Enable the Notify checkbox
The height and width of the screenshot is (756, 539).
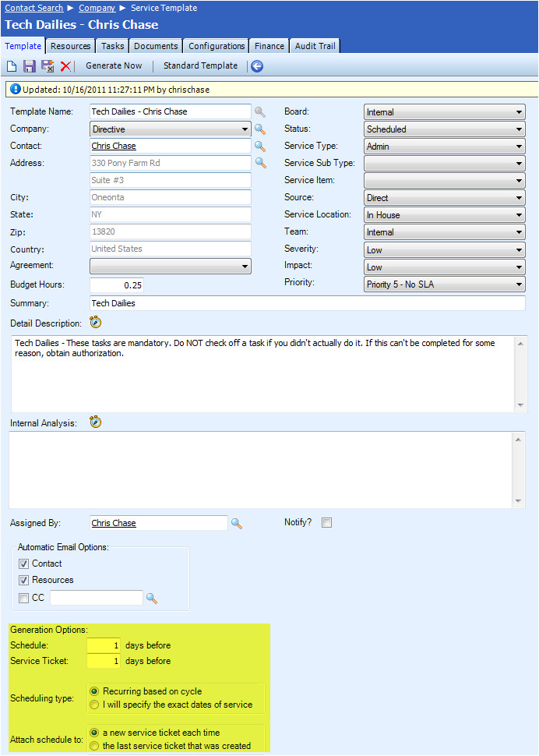327,522
